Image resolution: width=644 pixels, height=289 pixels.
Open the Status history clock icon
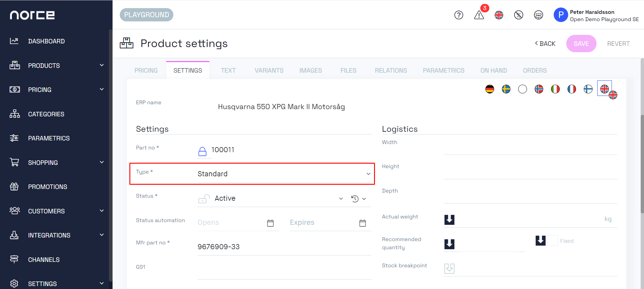coord(355,199)
